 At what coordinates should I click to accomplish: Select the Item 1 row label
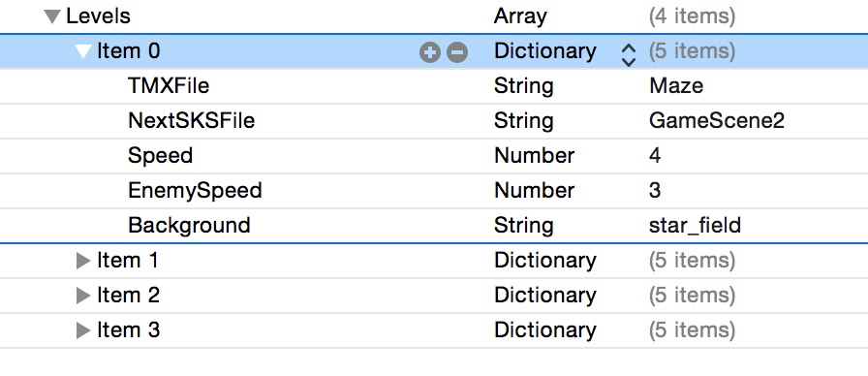[x=128, y=261]
